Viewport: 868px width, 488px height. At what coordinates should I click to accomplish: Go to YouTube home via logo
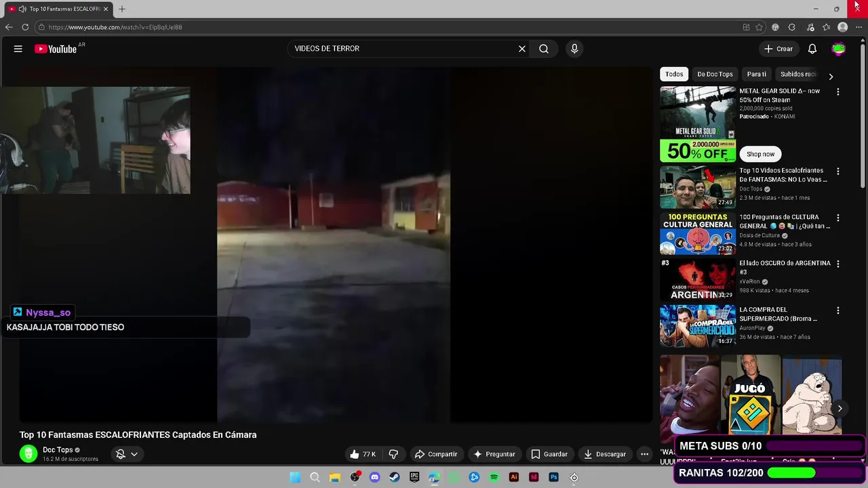pos(57,49)
